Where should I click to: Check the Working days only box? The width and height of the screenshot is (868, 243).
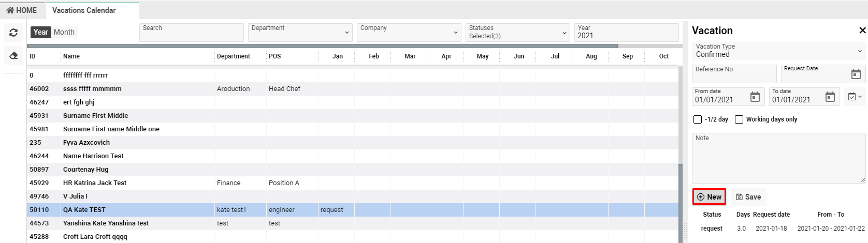point(739,119)
